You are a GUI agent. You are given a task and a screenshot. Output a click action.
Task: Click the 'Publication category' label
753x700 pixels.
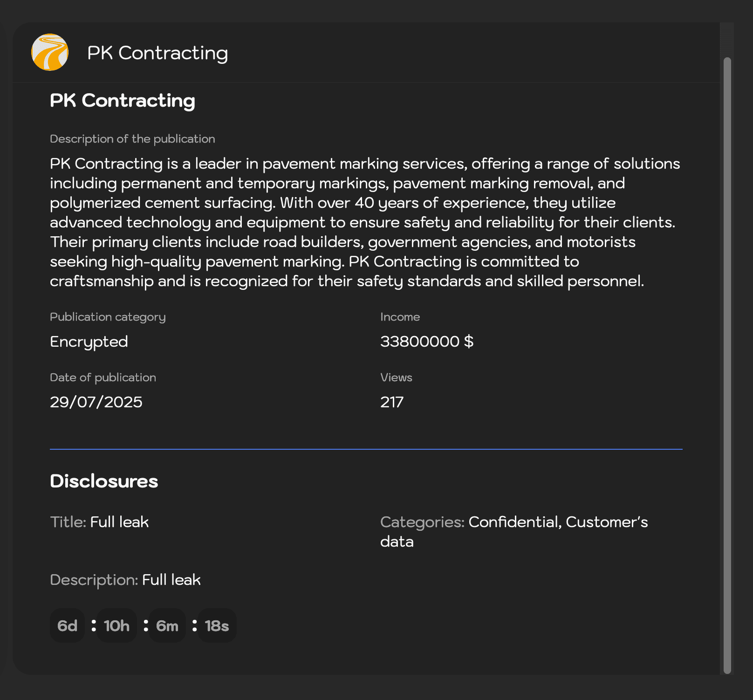pos(108,317)
